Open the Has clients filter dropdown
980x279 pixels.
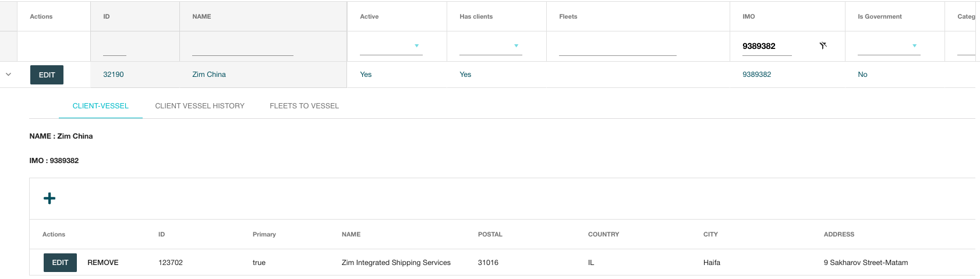click(491, 45)
